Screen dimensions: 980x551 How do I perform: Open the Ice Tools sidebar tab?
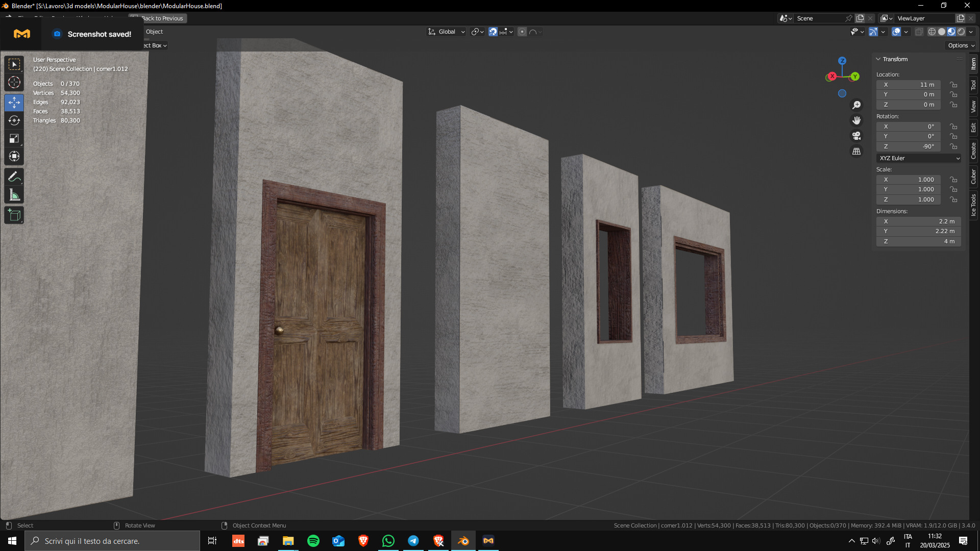pyautogui.click(x=974, y=205)
